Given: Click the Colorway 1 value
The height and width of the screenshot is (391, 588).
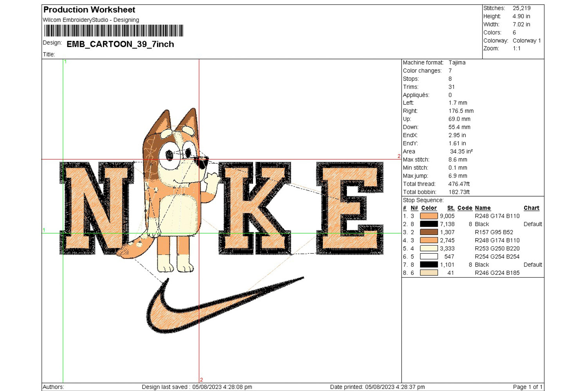Looking at the screenshot, I should point(527,41).
